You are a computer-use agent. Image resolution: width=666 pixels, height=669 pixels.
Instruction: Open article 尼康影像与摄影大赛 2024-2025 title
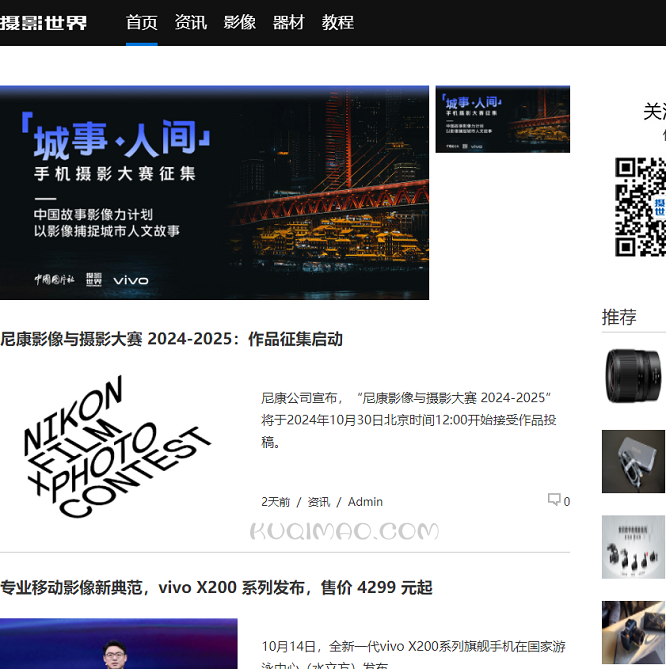(x=172, y=339)
